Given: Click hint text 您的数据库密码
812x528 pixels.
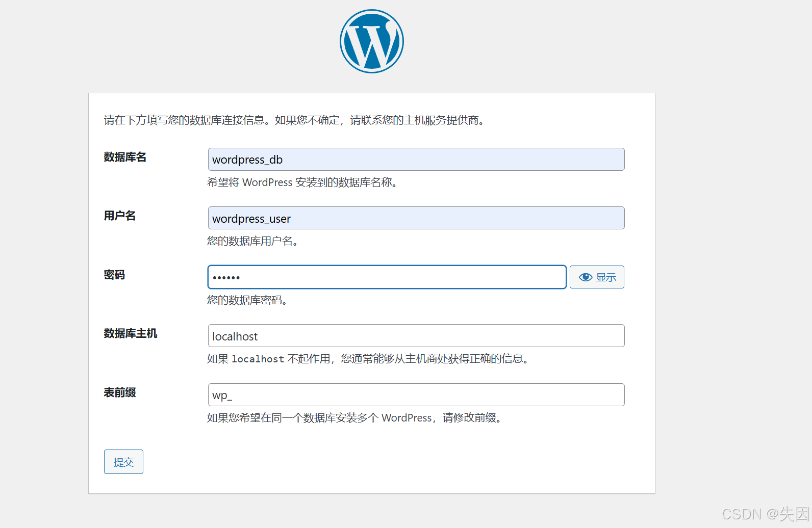Looking at the screenshot, I should coord(247,300).
